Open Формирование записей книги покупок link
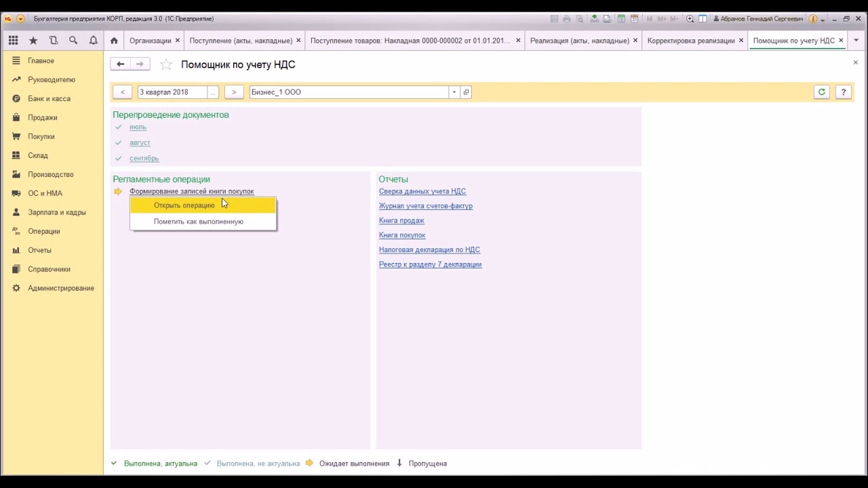The height and width of the screenshot is (488, 868). [x=192, y=191]
